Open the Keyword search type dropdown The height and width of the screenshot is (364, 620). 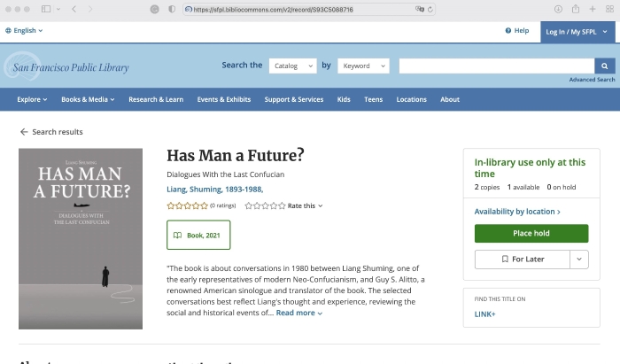(x=363, y=66)
